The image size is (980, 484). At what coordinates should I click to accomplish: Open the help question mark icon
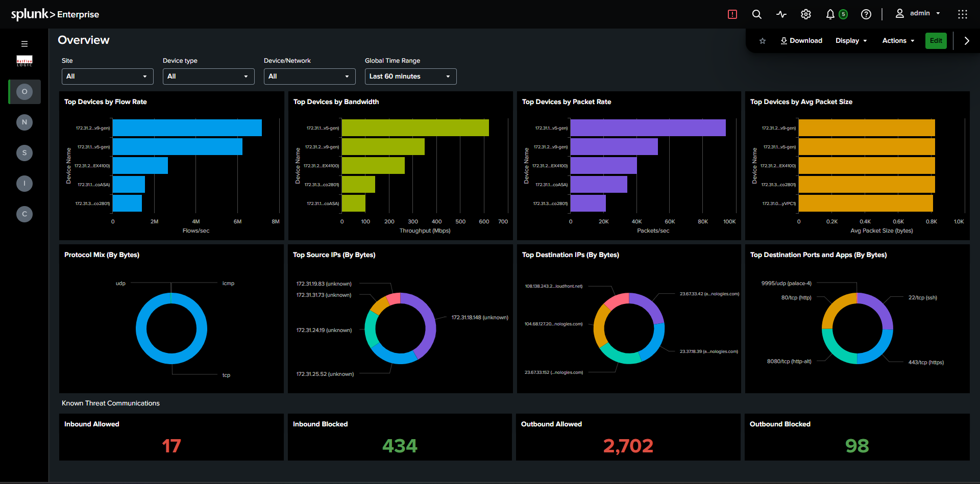pos(866,14)
